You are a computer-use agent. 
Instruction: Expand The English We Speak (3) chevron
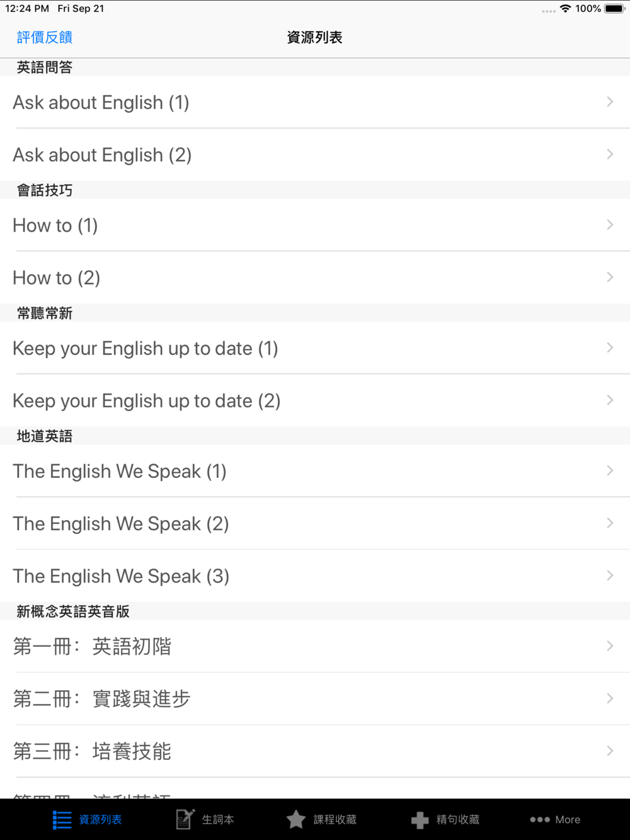click(610, 576)
